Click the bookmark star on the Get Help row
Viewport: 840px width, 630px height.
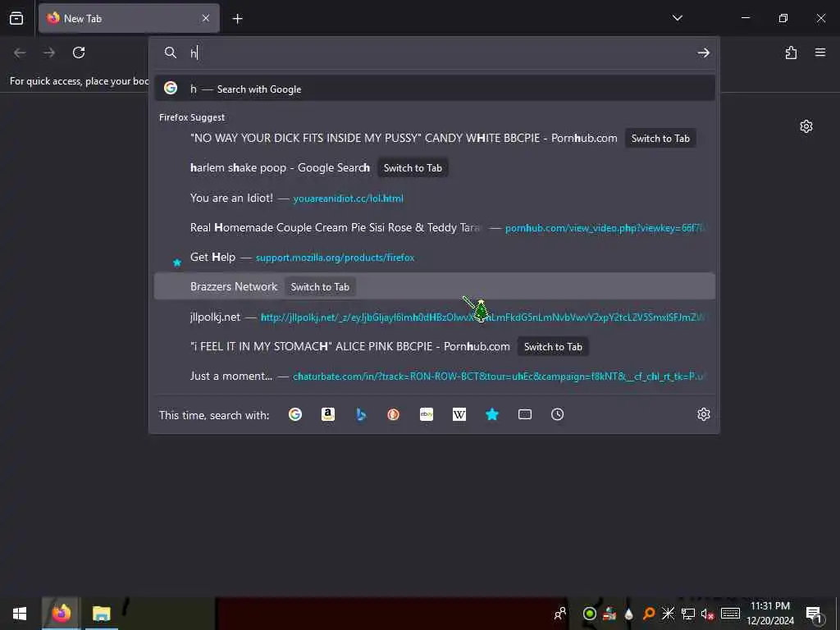pyautogui.click(x=177, y=262)
